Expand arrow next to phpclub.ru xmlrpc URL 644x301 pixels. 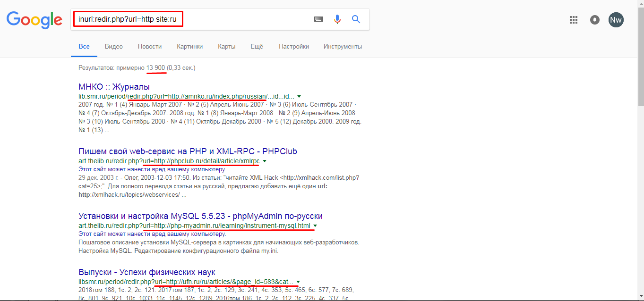coord(265,161)
